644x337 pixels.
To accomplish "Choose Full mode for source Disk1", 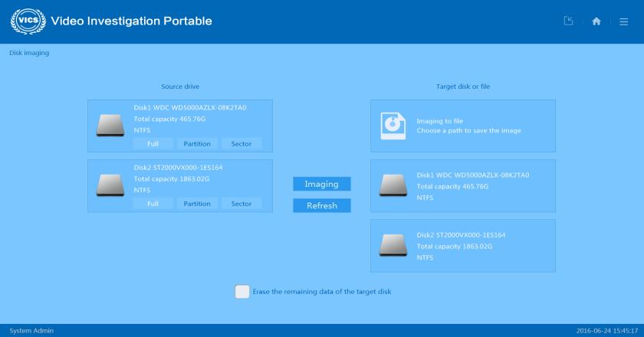I will (x=153, y=144).
